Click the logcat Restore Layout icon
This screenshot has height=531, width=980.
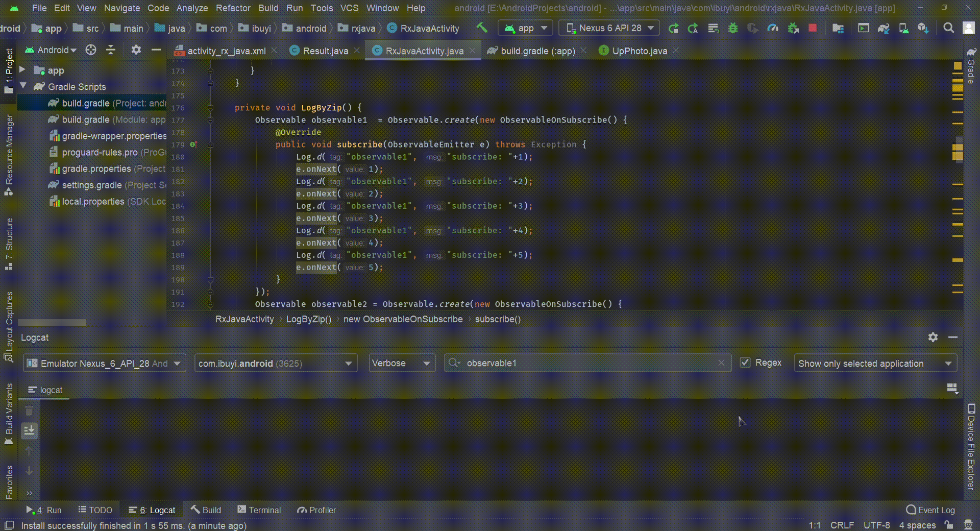pos(952,389)
